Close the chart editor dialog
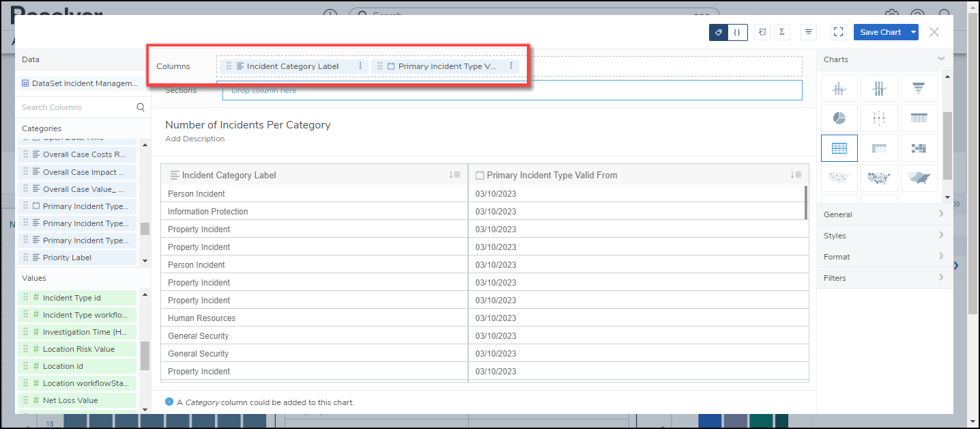 click(934, 32)
